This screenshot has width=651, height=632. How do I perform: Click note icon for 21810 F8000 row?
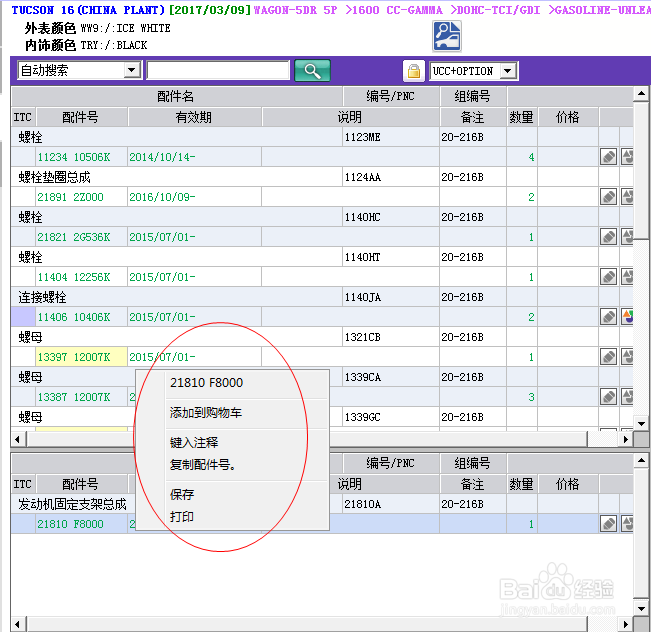[608, 524]
